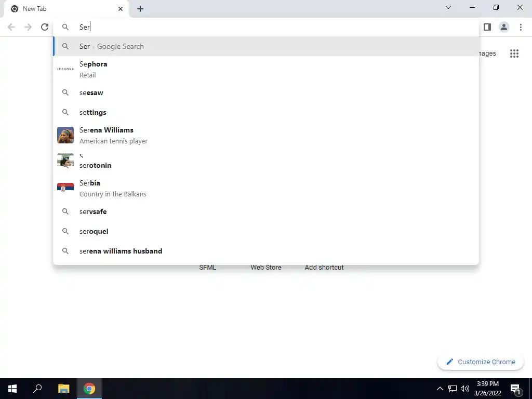Go forward using the forward arrow
Image resolution: width=532 pixels, height=399 pixels.
pyautogui.click(x=28, y=27)
